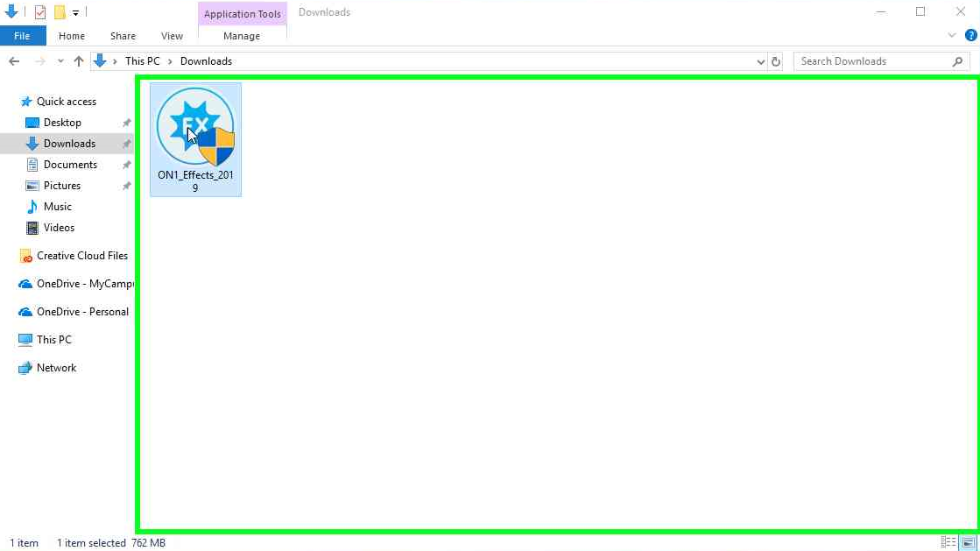Image resolution: width=980 pixels, height=551 pixels.
Task: Open Help with the question mark icon
Action: pyautogui.click(x=970, y=36)
